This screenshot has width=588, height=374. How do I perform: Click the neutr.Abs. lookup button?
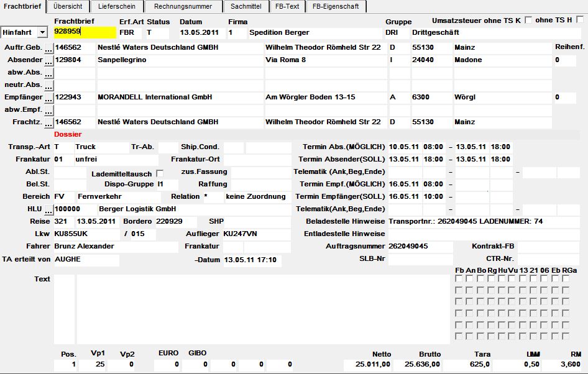point(48,86)
